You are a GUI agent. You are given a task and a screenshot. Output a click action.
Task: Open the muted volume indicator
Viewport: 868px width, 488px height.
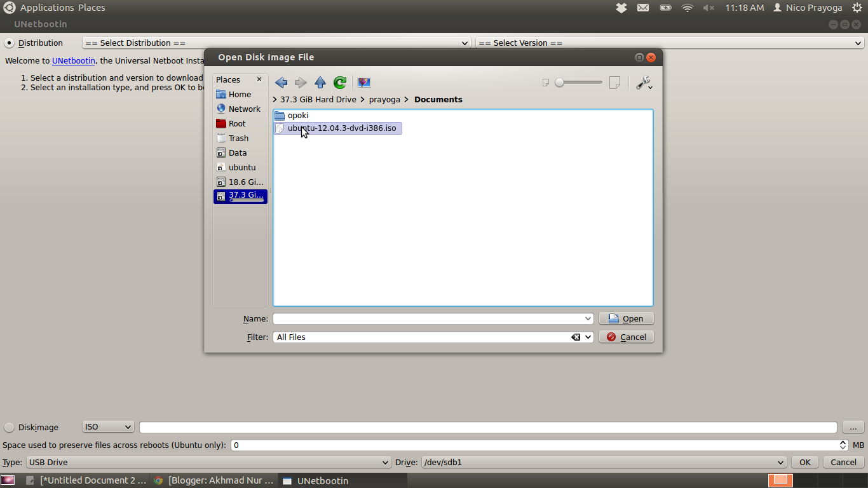709,8
